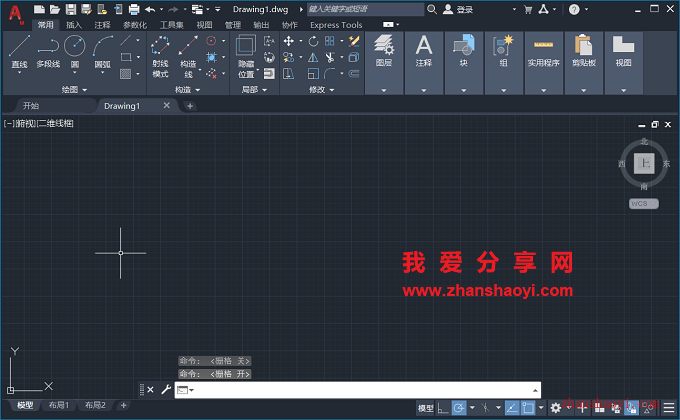Select the Line (直线) drawing tool
This screenshot has width=680, height=420.
20,51
